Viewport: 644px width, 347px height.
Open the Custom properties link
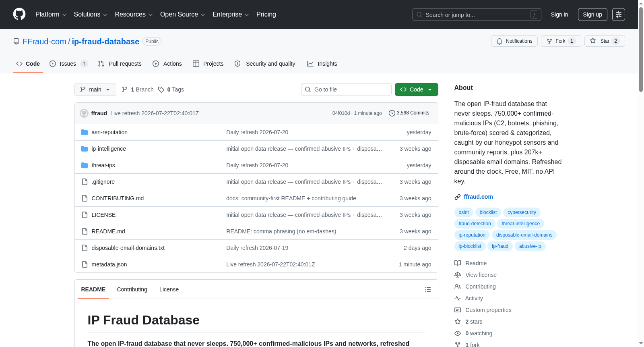pos(488,310)
